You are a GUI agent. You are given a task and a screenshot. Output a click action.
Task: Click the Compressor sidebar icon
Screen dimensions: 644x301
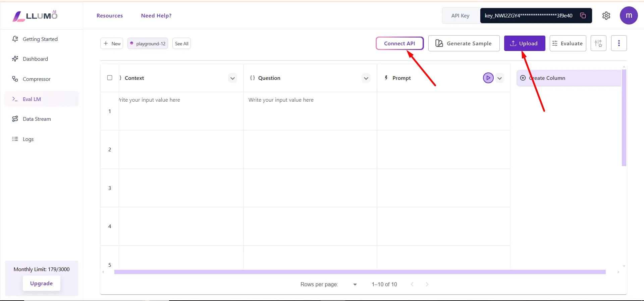click(15, 79)
